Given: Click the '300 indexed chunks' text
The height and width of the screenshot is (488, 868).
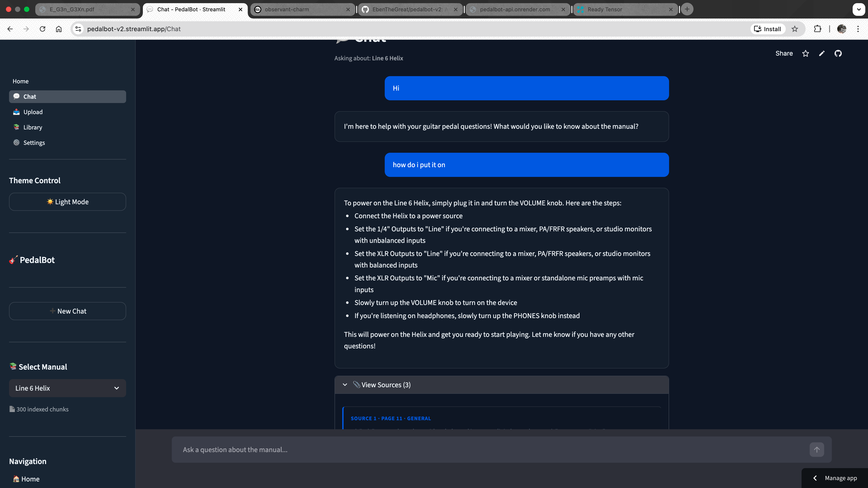Looking at the screenshot, I should click(42, 409).
